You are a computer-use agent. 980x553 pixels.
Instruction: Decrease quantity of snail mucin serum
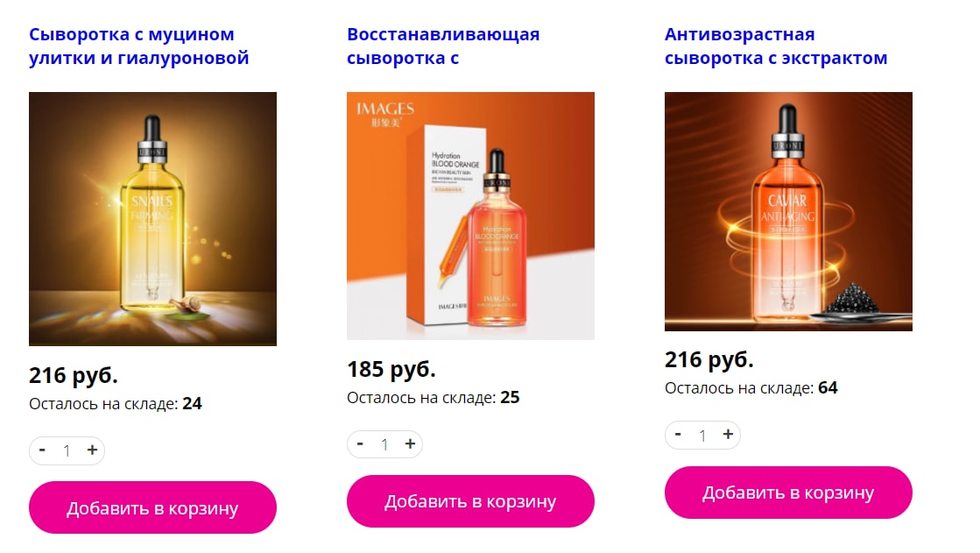click(43, 450)
